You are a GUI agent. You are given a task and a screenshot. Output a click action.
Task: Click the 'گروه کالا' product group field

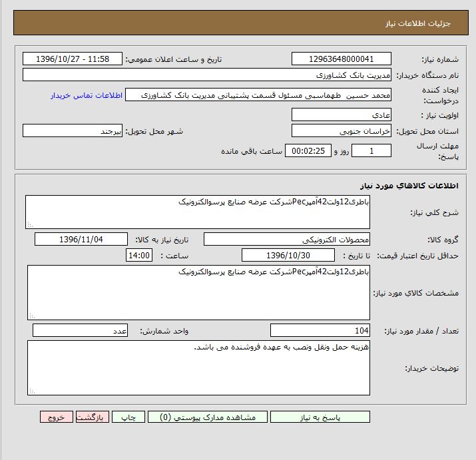(287, 239)
